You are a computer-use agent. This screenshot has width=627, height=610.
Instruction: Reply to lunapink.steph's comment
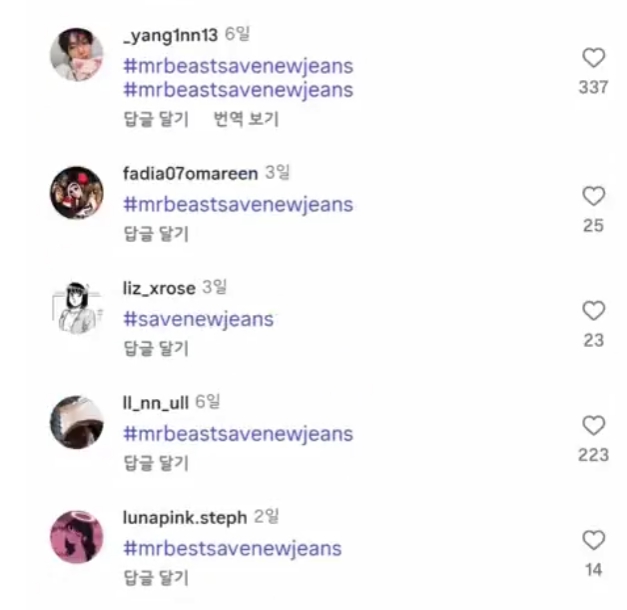tap(155, 577)
